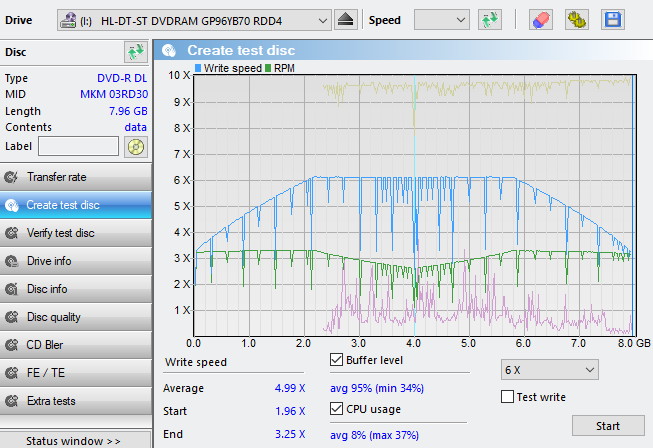
Task: Click the disc label icon button
Action: coord(135,147)
